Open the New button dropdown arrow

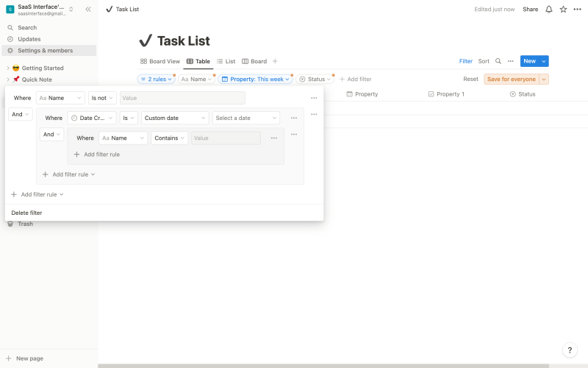click(544, 61)
